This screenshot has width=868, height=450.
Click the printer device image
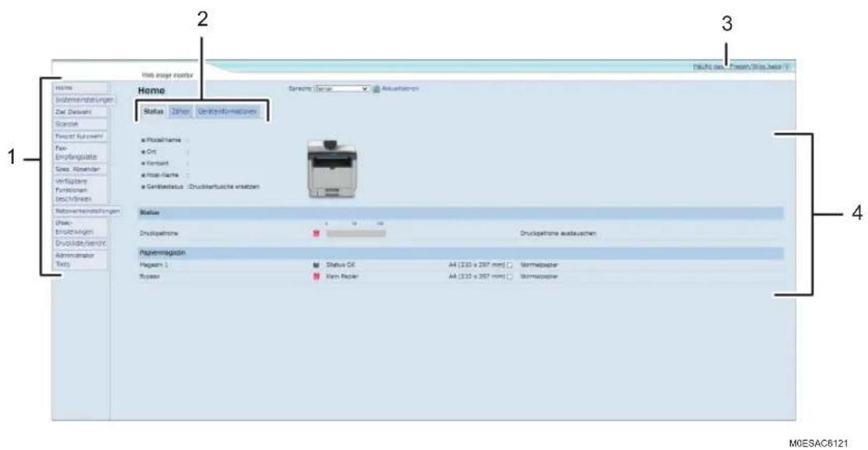332,169
